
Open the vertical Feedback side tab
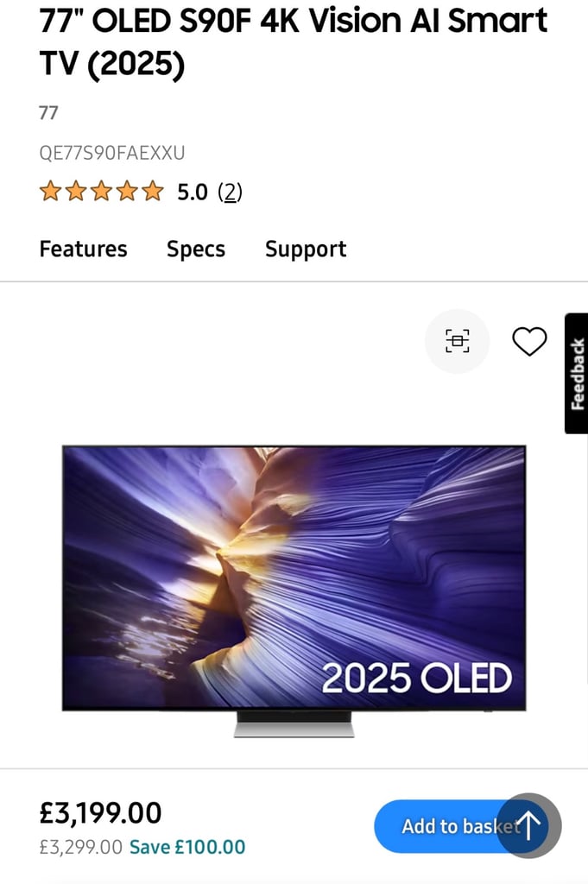576,373
